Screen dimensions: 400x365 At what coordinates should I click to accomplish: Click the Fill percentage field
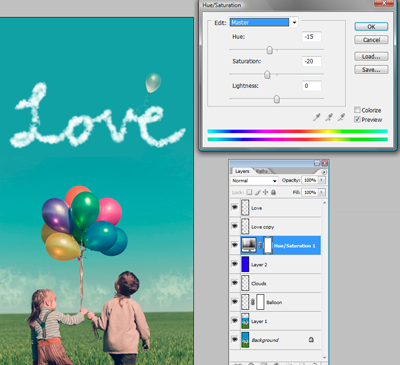(310, 192)
